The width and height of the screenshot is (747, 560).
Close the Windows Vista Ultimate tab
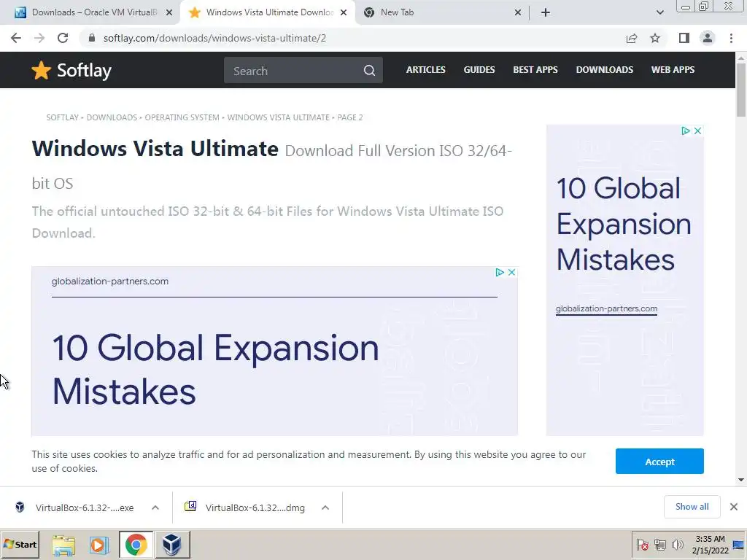click(x=344, y=12)
